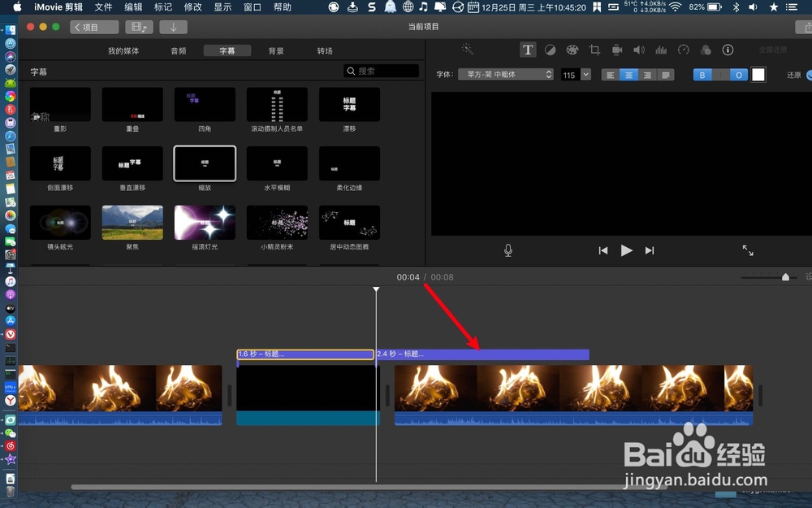Screen dimensions: 812x508
Task: Open the 窗口 menu
Action: coord(253,7)
